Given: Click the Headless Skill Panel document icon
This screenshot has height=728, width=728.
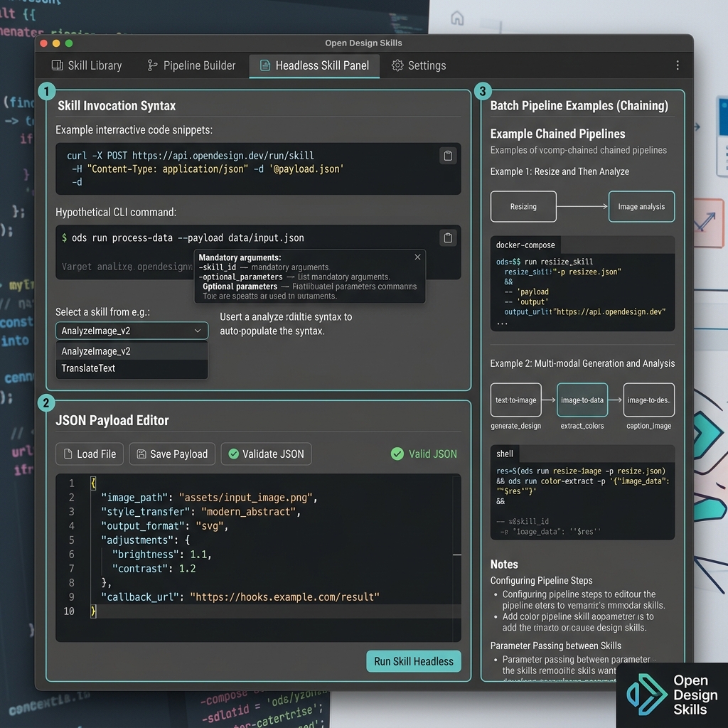Looking at the screenshot, I should coord(264,65).
